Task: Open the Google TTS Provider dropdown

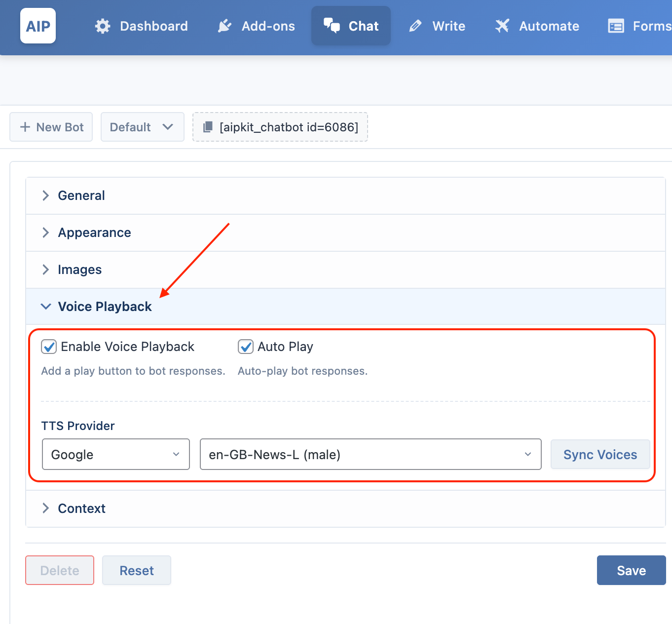Action: [116, 454]
